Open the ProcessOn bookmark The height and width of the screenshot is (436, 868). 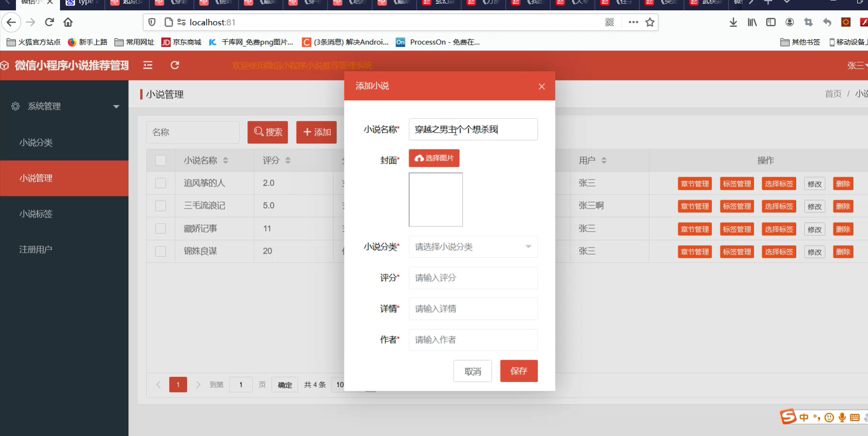coord(438,42)
